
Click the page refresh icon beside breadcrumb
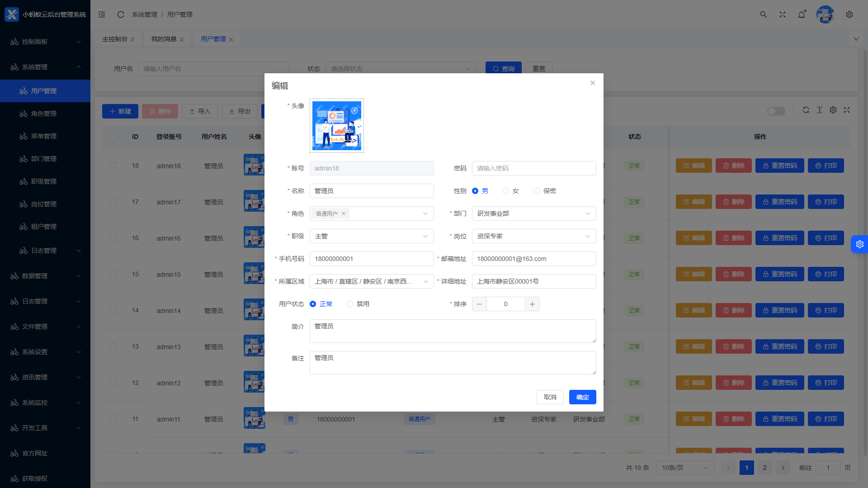click(121, 14)
